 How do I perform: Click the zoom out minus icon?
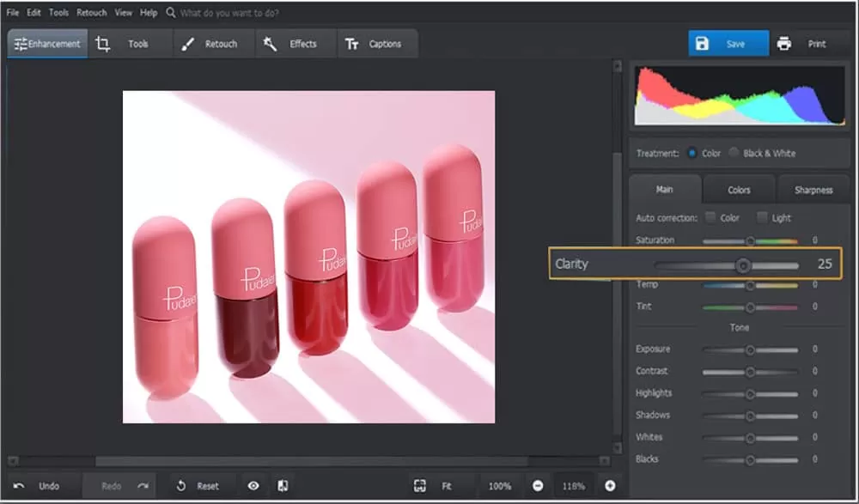(538, 486)
